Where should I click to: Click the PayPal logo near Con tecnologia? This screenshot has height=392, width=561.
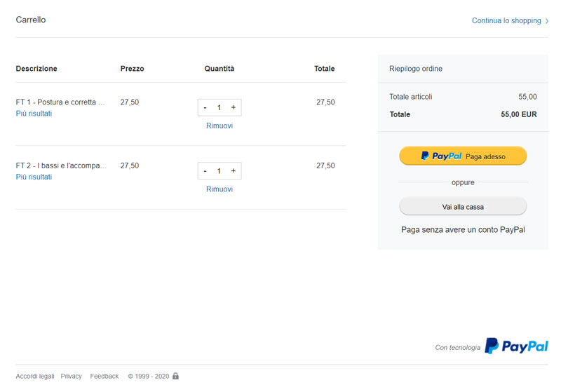pos(516,346)
